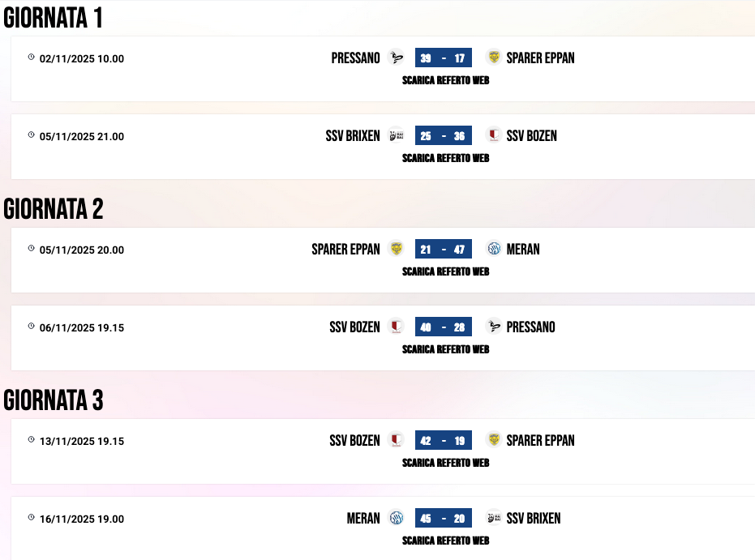755x560 pixels.
Task: Click Sparer Eppan logo beside 39-17 score
Action: 493,58
